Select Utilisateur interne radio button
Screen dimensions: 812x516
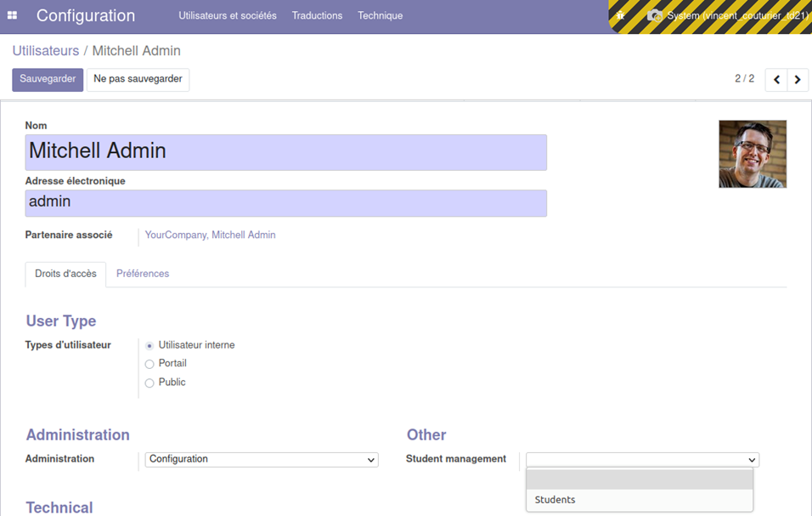[x=149, y=346]
